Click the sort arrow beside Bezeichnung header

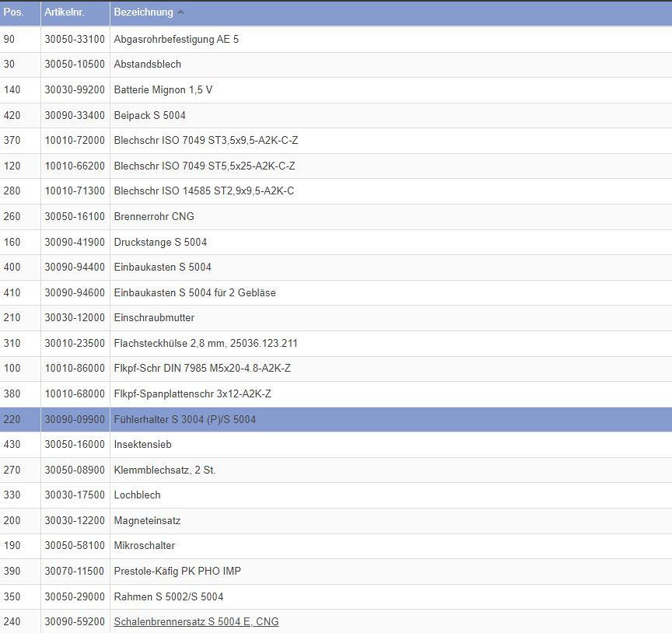[x=181, y=12]
